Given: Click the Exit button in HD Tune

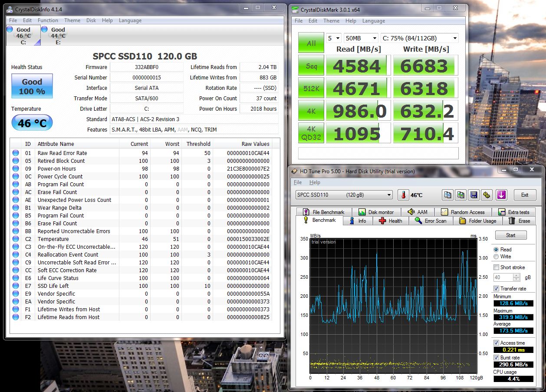Looking at the screenshot, I should 525,195.
